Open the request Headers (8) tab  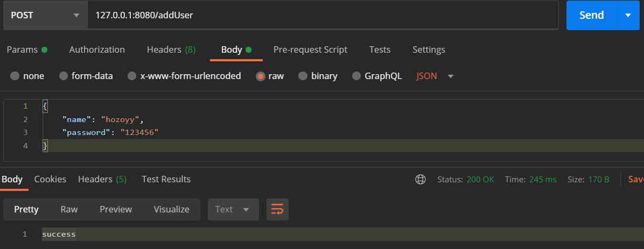point(171,49)
